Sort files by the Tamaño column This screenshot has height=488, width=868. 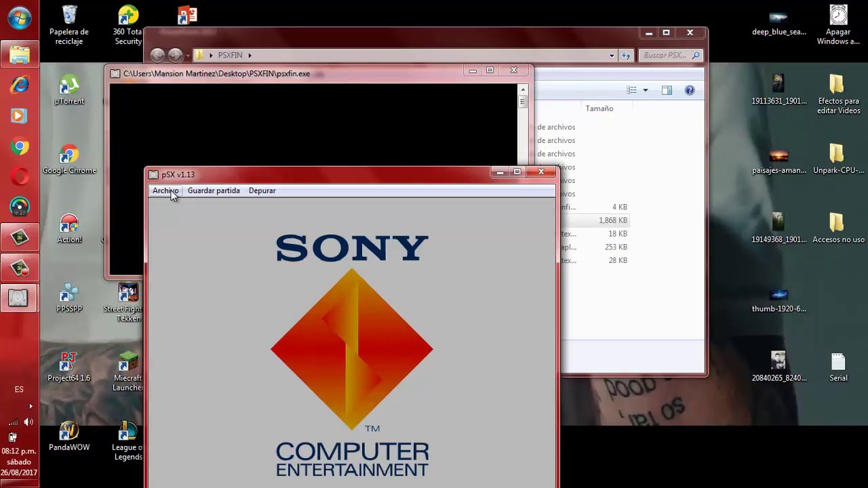pyautogui.click(x=599, y=108)
